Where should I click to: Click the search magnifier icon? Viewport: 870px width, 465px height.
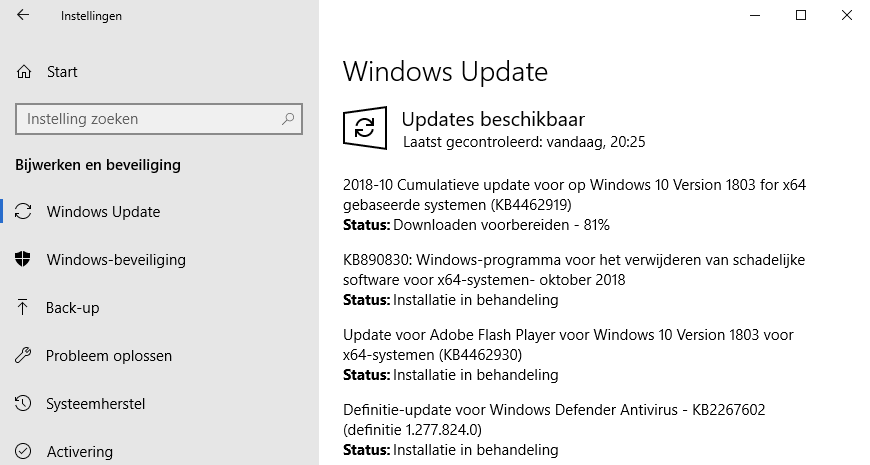tap(288, 119)
